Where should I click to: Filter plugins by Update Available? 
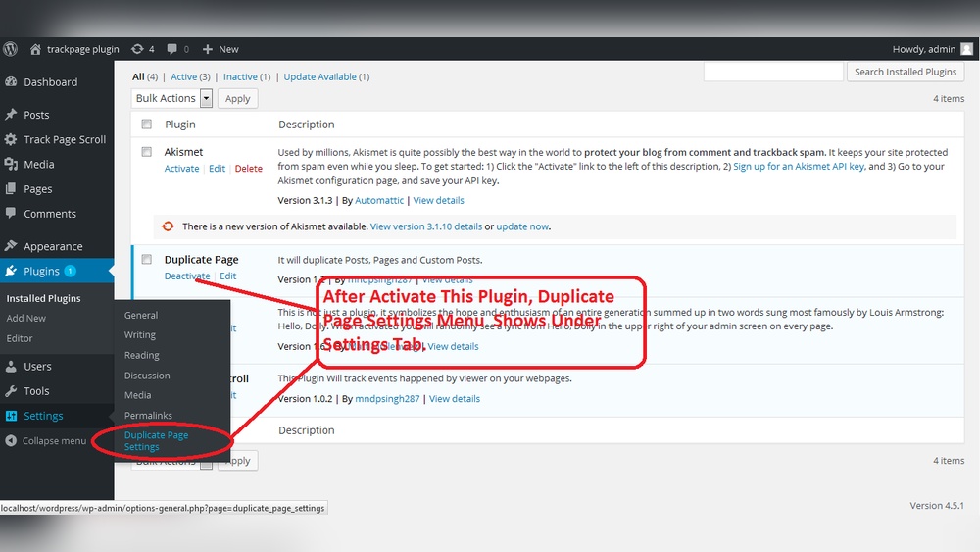tap(320, 76)
